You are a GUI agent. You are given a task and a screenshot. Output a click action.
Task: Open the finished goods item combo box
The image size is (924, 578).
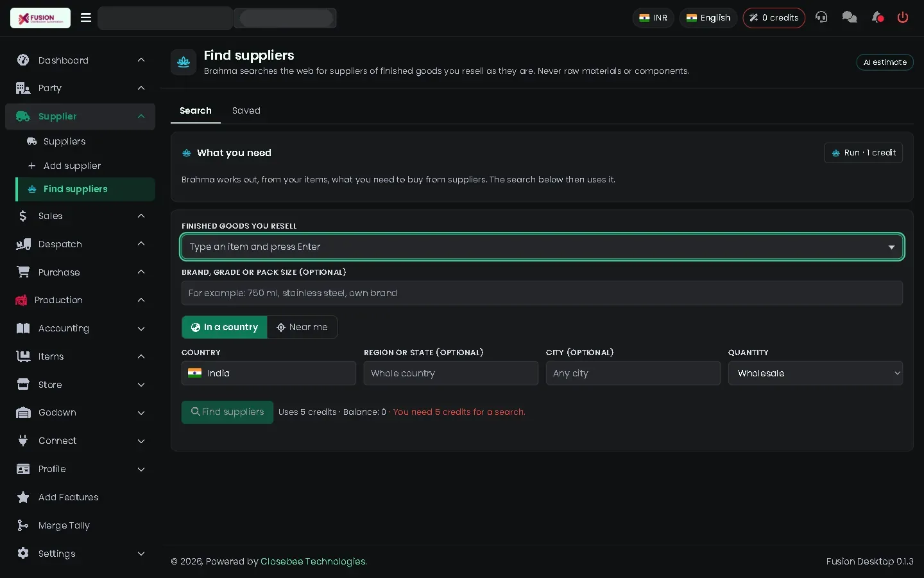point(542,247)
